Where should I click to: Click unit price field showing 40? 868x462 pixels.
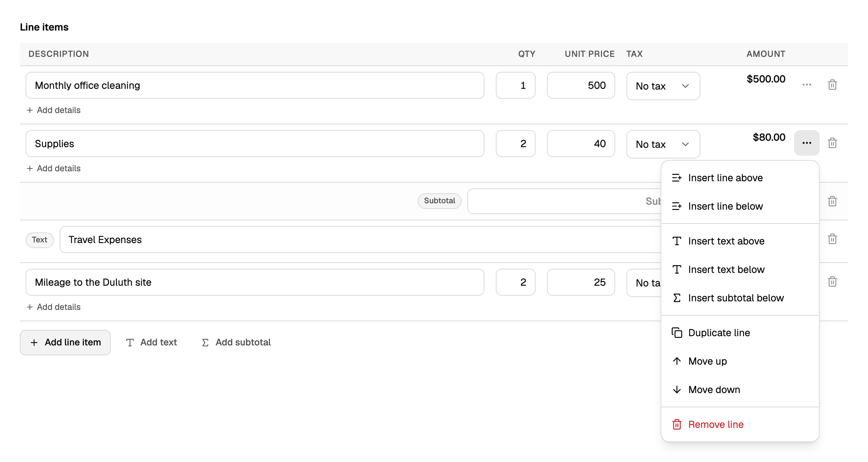click(x=581, y=144)
